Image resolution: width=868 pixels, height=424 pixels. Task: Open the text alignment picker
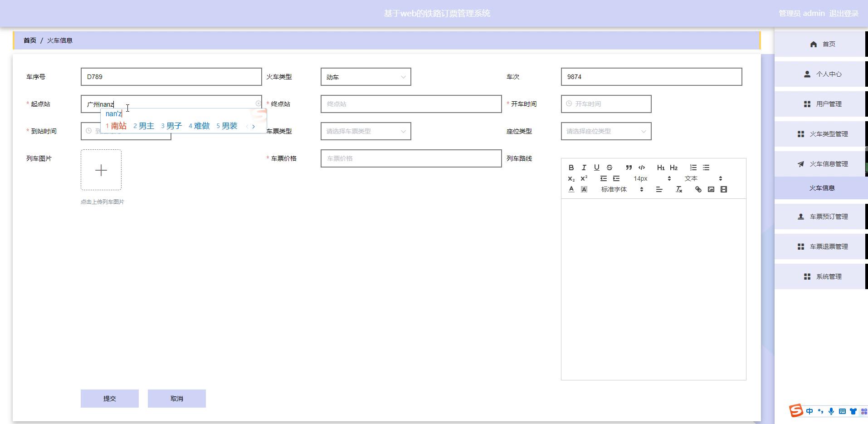tap(659, 189)
